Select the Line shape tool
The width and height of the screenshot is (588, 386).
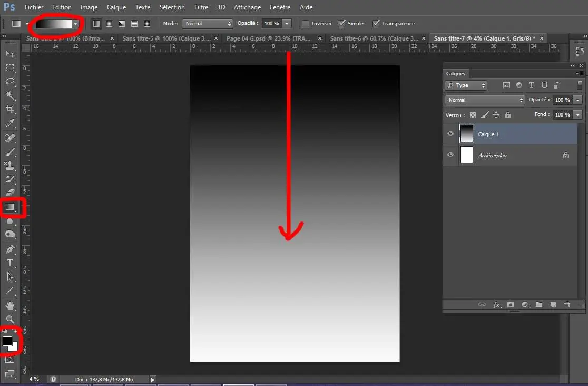pos(10,291)
